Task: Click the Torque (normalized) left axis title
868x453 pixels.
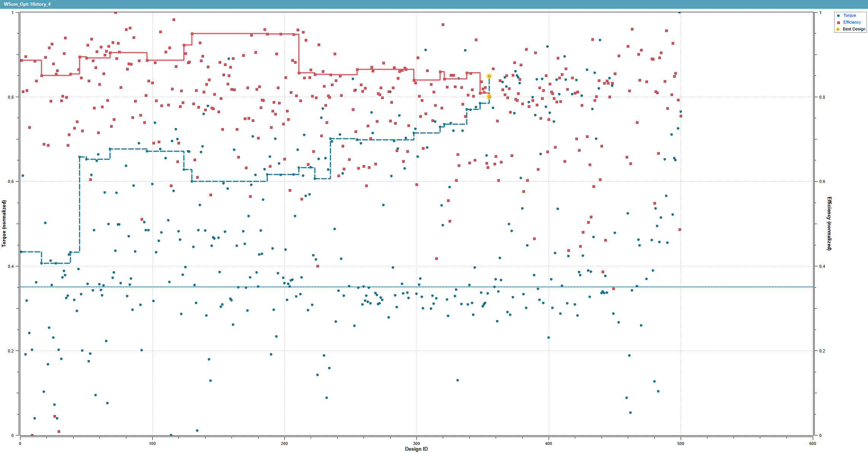Action: 4,224
